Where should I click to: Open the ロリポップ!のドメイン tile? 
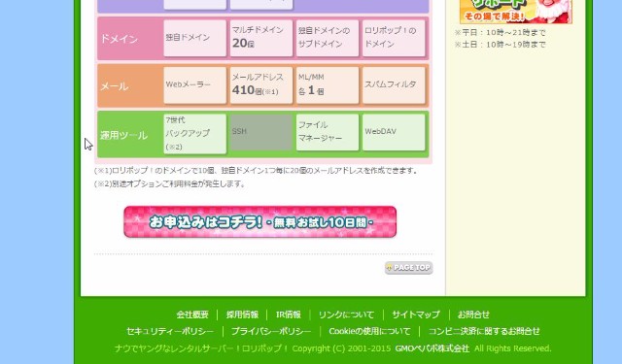(x=394, y=38)
